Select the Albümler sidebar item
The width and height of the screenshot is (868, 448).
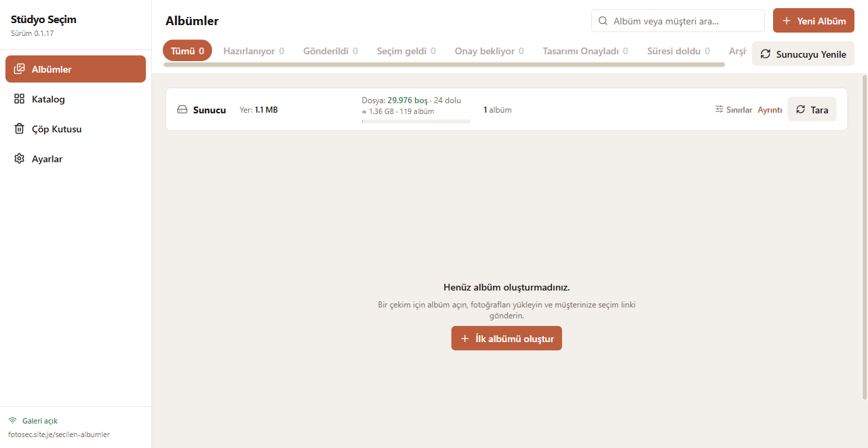(x=75, y=69)
